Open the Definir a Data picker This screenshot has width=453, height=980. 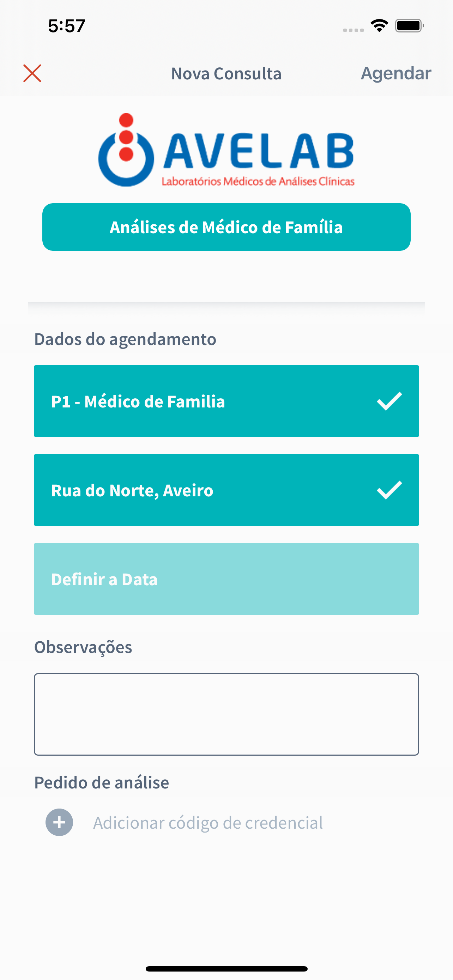(x=226, y=579)
